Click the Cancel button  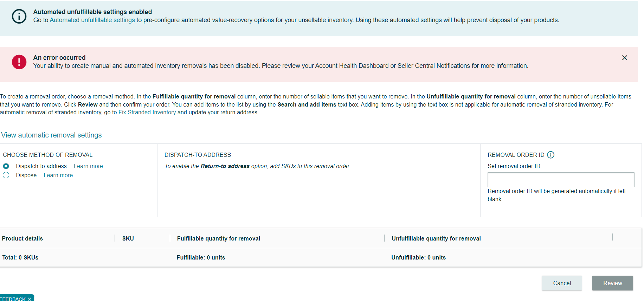tap(562, 283)
